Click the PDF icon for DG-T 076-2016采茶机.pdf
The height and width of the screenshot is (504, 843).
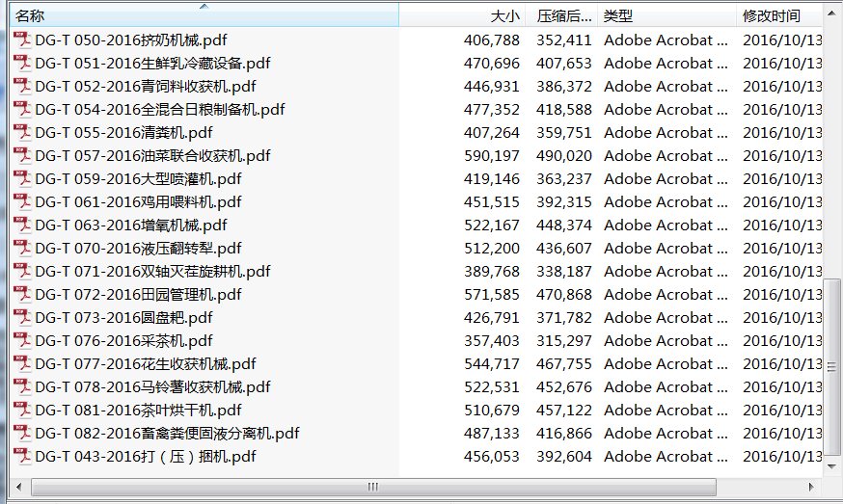(22, 340)
